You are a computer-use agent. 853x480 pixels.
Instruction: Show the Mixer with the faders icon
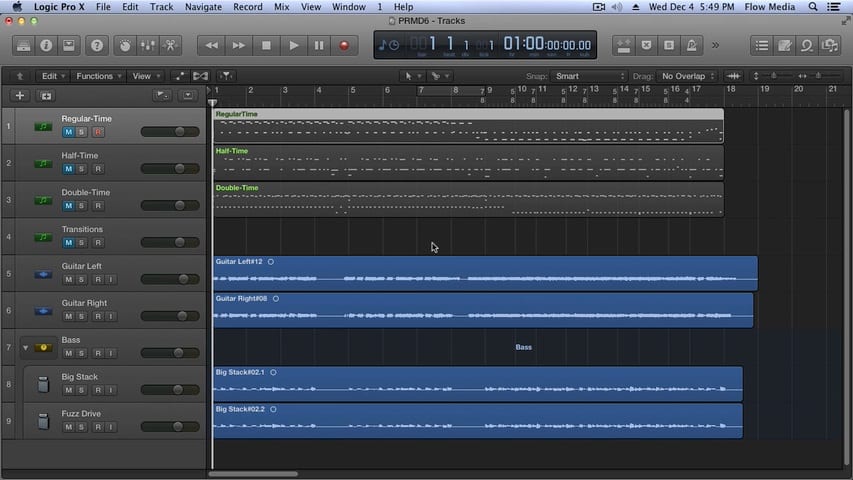click(x=147, y=45)
